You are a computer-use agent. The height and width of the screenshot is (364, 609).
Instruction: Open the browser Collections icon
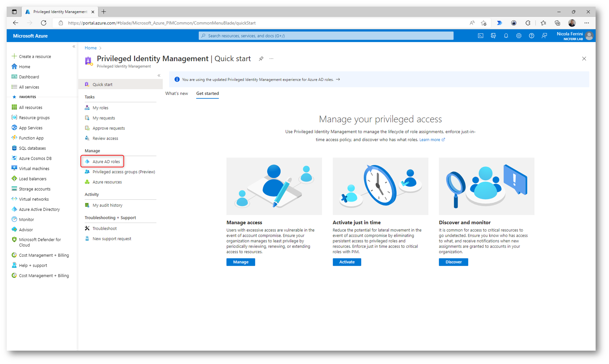click(557, 23)
